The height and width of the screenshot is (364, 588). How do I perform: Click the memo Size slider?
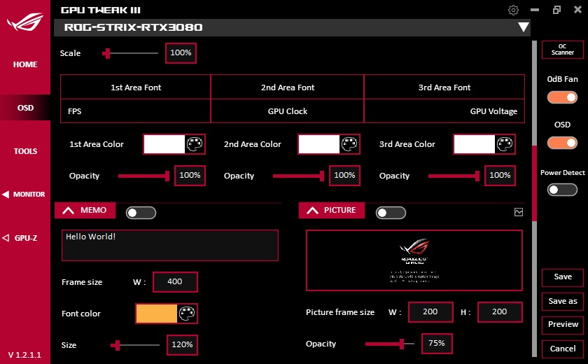tap(135, 345)
